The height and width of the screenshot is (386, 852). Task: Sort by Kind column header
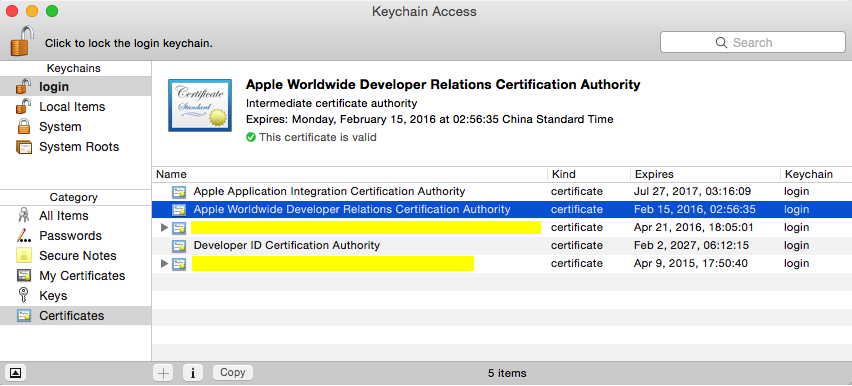click(x=588, y=175)
